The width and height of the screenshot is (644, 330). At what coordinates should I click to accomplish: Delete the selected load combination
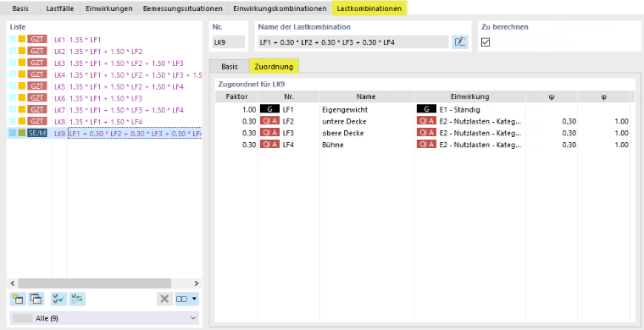(x=164, y=299)
